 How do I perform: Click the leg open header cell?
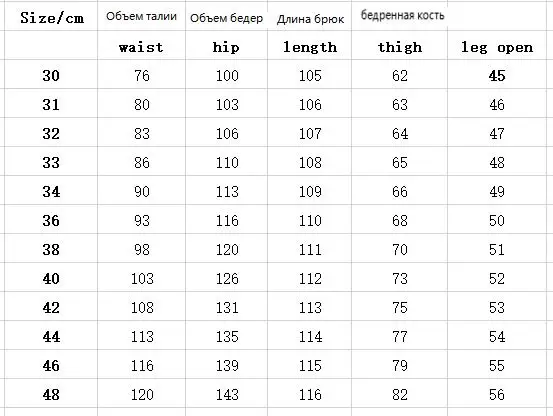(x=497, y=45)
